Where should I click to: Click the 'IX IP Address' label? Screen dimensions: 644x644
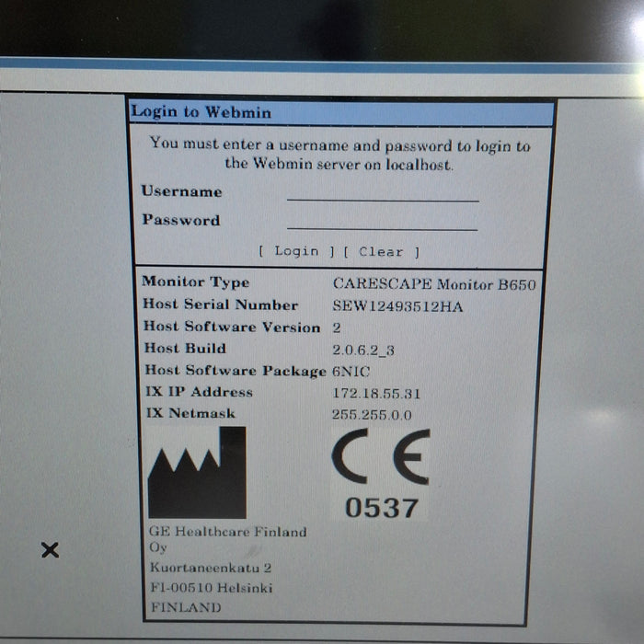(200, 391)
